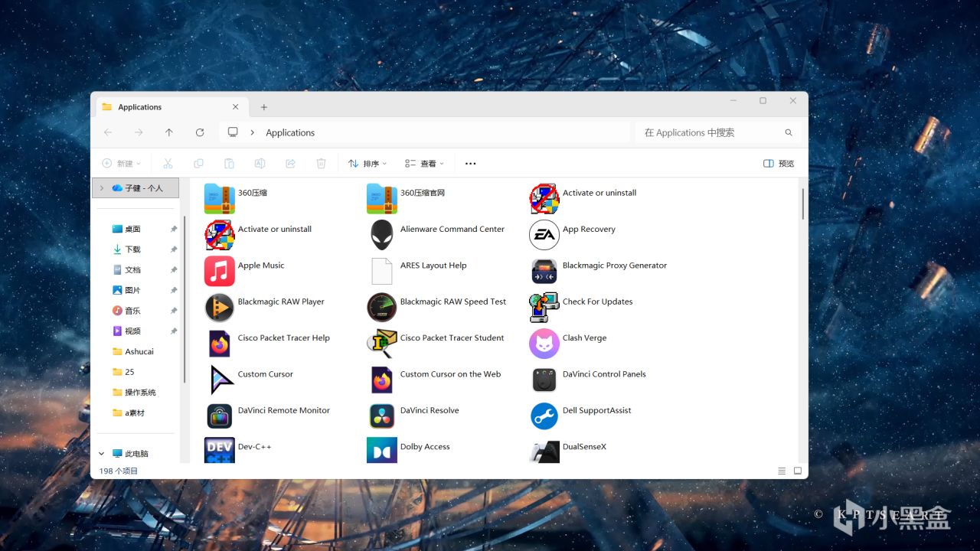Select the Blackmagic Proxy Generator icon
The width and height of the screenshot is (980, 551).
(x=544, y=271)
